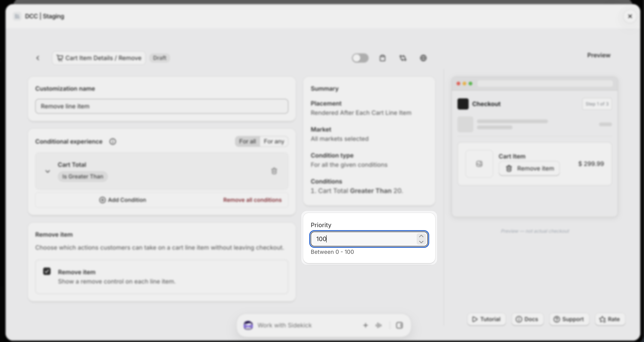Decrease priority with the down stepper arrow

point(421,242)
